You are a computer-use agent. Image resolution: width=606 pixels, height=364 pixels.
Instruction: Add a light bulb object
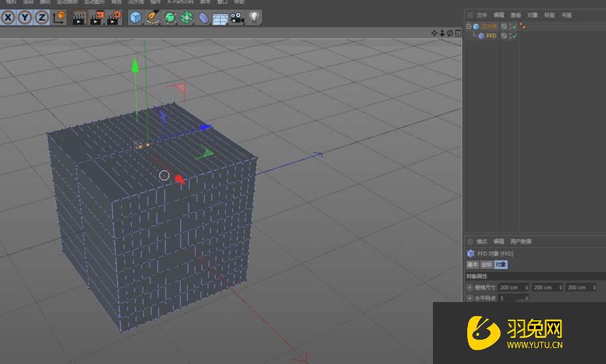255,17
